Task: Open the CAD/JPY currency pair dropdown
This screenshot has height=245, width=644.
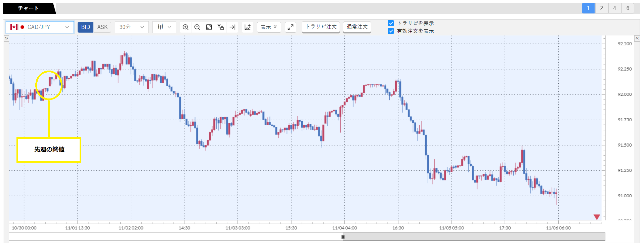Action: [x=40, y=27]
